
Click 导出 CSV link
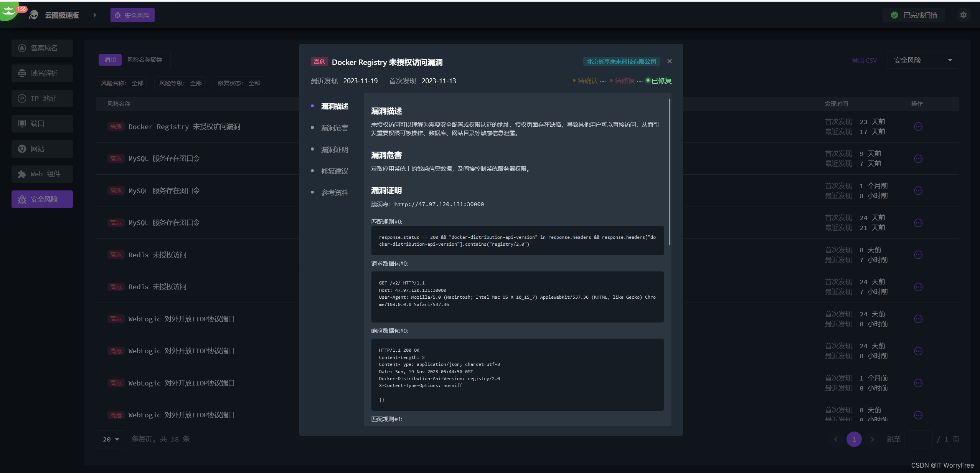click(864, 61)
